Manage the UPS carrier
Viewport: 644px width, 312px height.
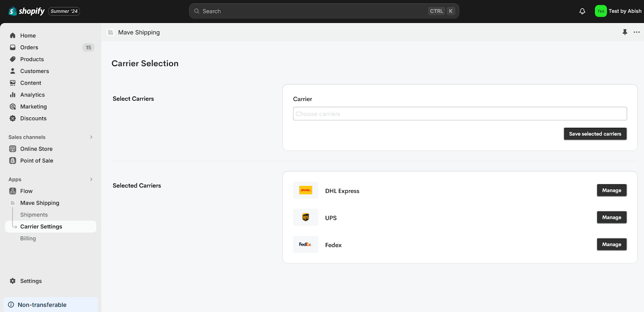(612, 217)
